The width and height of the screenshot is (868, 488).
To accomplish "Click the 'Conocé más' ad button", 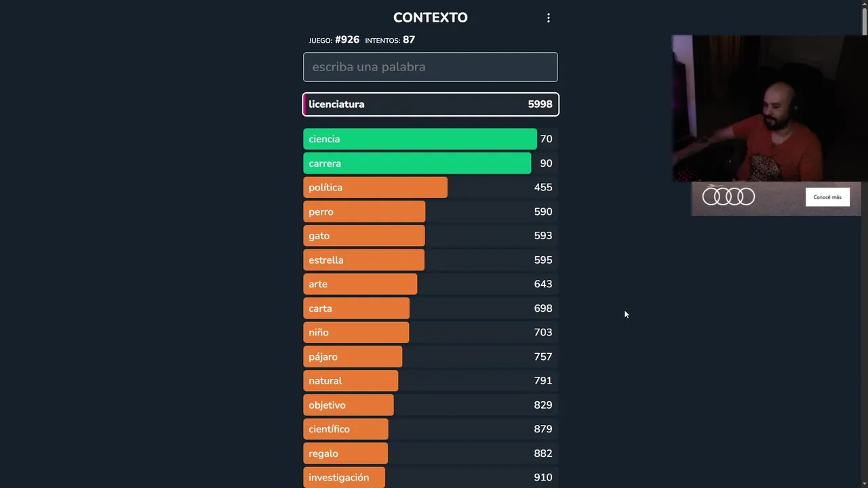I will coord(827,197).
